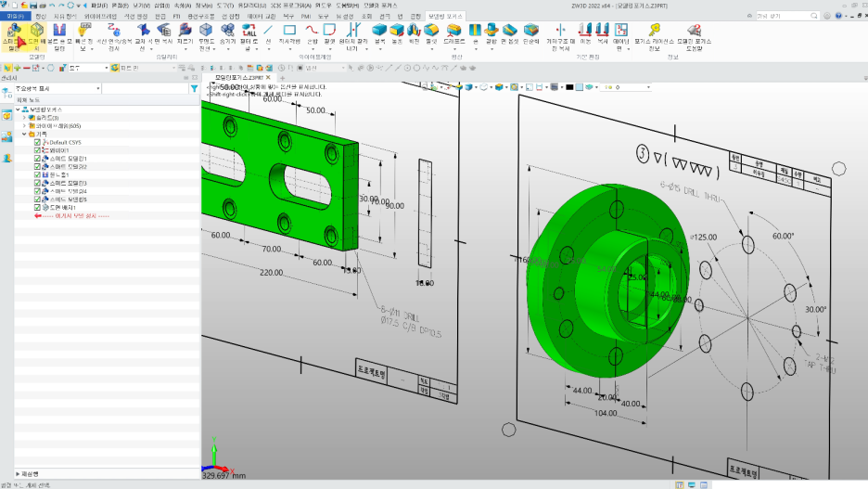Image resolution: width=868 pixels, height=489 pixels.
Task: Click the 도면 배치 ribbon icon
Action: (x=36, y=36)
